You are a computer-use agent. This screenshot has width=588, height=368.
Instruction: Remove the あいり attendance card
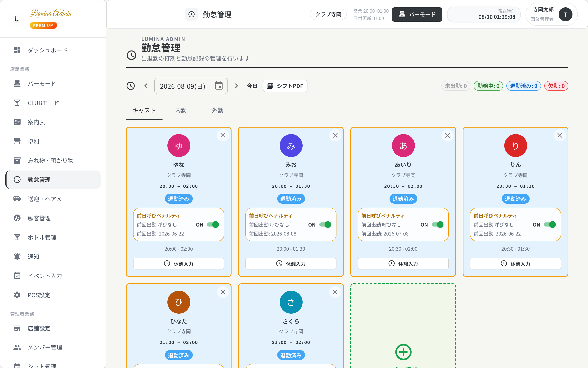(447, 136)
